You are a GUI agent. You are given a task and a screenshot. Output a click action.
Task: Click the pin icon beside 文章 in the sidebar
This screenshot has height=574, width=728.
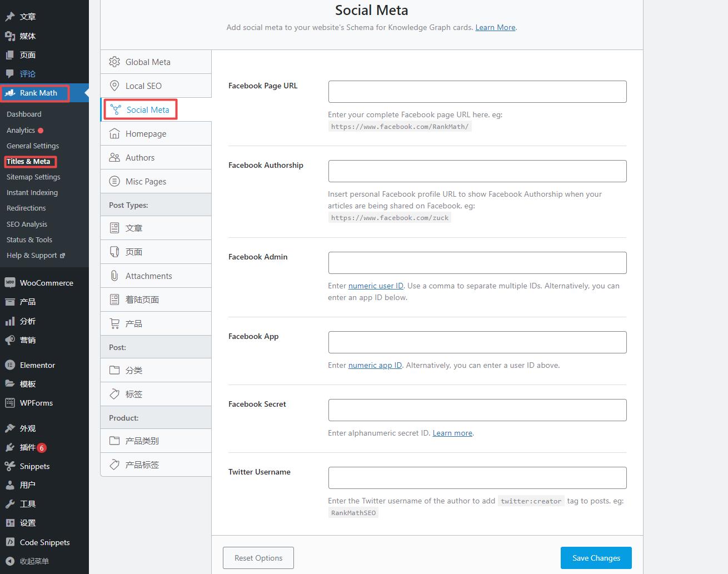10,17
